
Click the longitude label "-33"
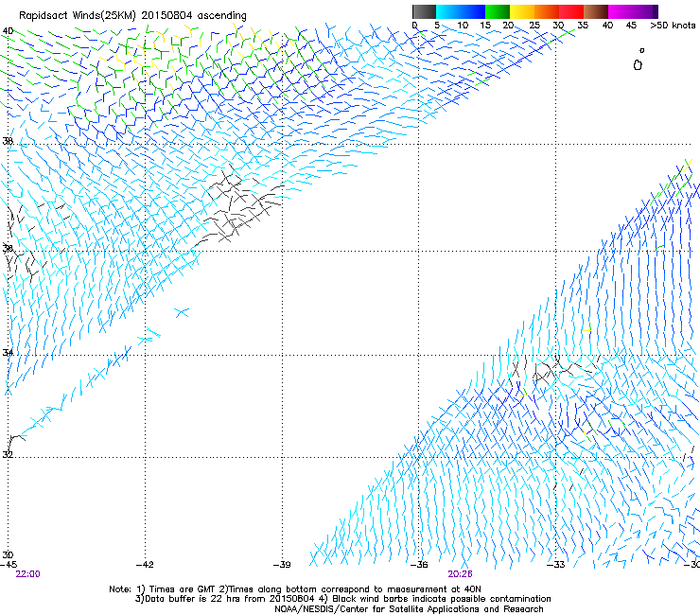[x=556, y=565]
